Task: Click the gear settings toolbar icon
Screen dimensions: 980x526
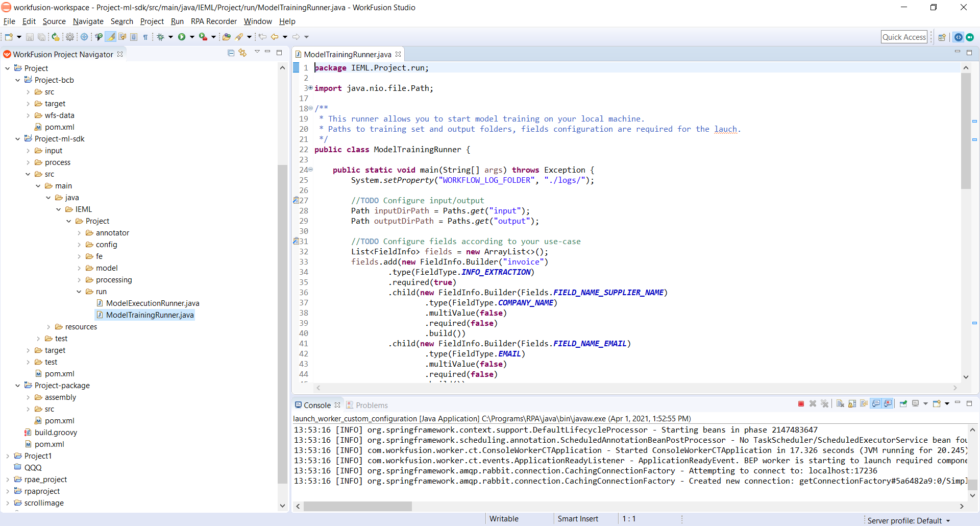Action: click(70, 37)
